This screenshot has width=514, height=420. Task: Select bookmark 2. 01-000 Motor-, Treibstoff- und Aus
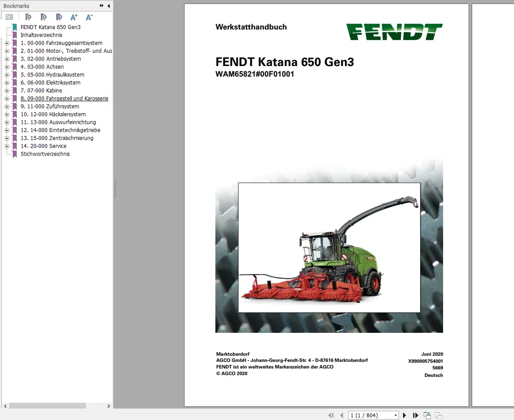coord(66,51)
